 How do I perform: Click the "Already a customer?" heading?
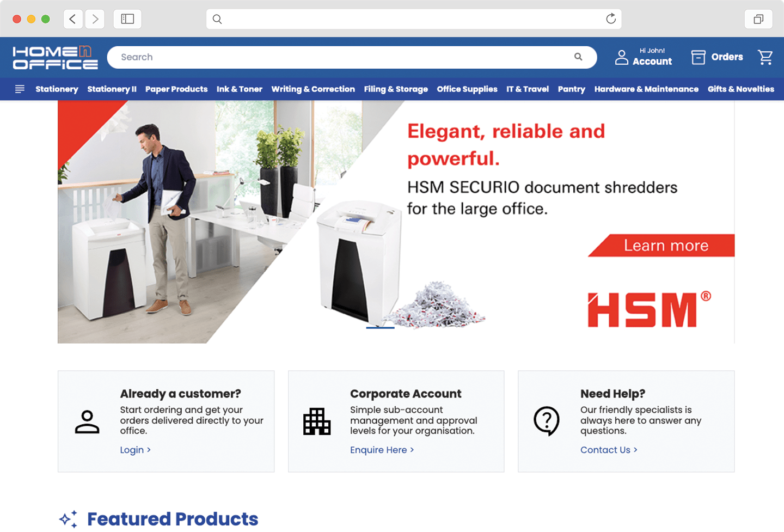180,394
